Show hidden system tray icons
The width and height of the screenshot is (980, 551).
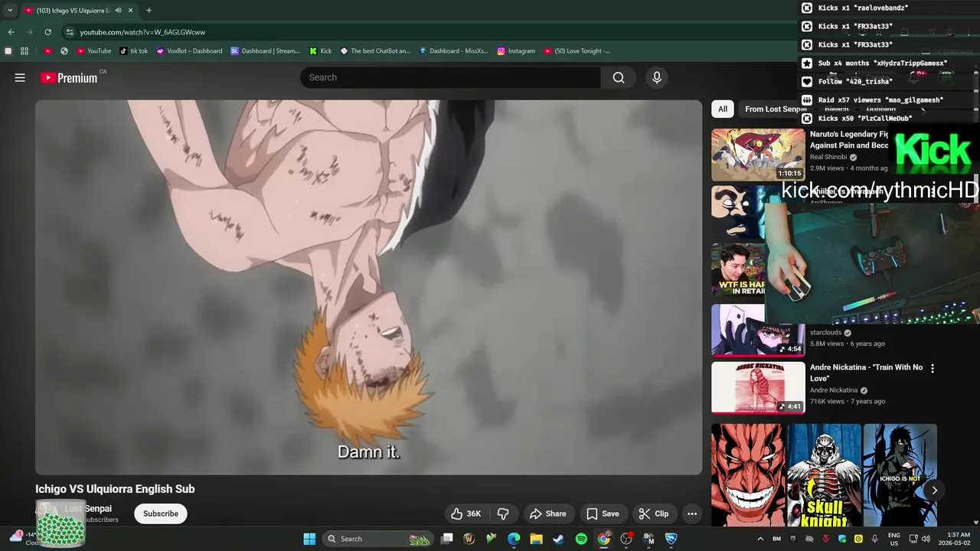[760, 539]
